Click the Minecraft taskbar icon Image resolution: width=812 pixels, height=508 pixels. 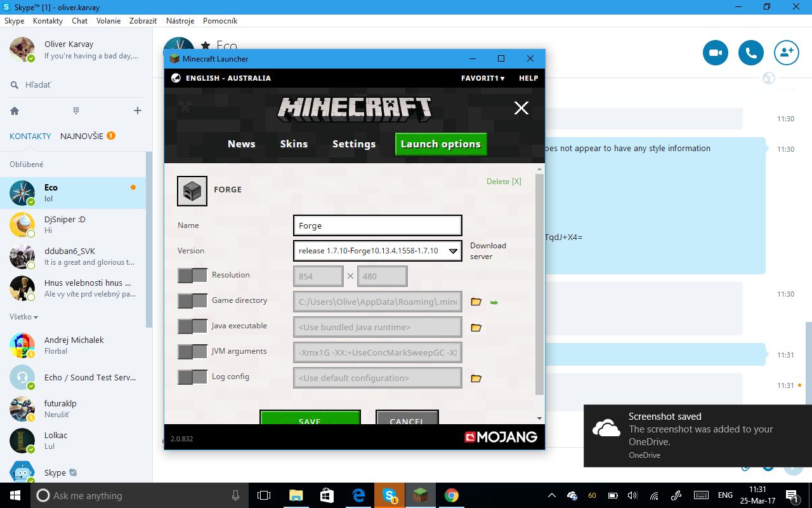point(421,495)
